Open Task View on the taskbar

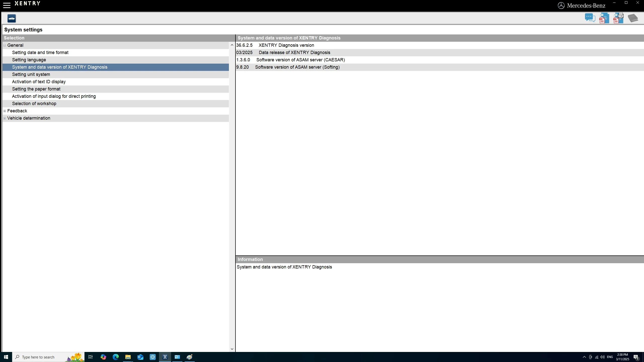point(91,357)
